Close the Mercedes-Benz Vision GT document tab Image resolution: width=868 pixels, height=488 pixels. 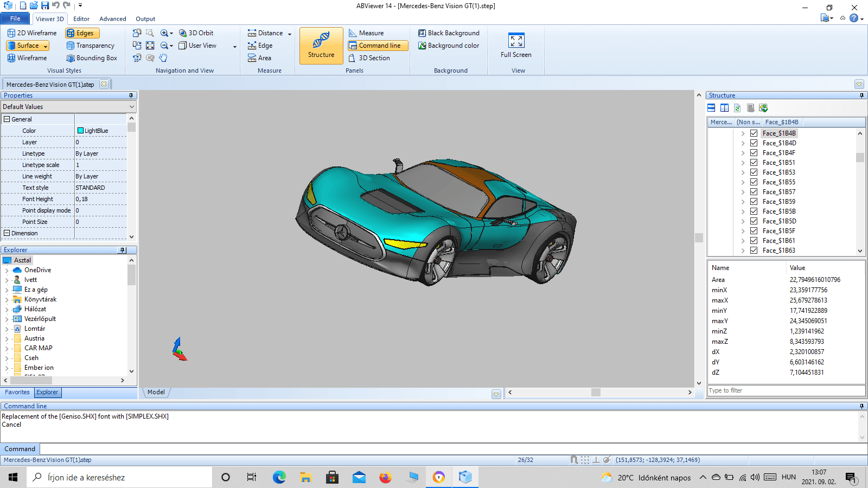104,84
